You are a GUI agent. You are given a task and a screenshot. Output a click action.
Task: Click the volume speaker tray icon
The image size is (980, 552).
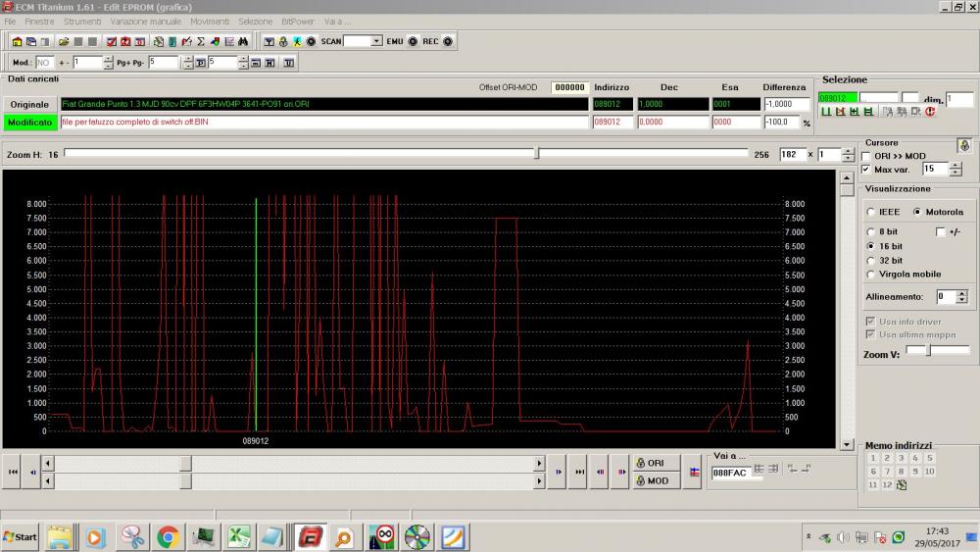click(843, 537)
